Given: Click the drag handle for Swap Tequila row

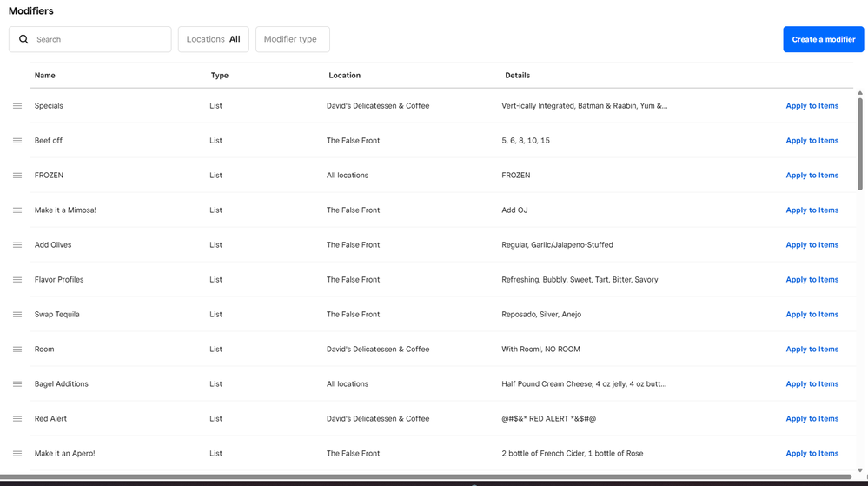Looking at the screenshot, I should (17, 314).
